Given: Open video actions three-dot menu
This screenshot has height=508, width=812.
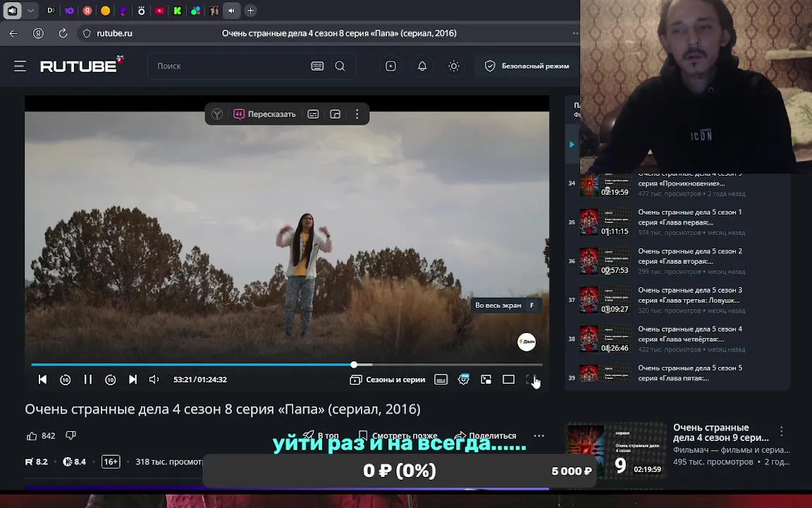Looking at the screenshot, I should [539, 435].
